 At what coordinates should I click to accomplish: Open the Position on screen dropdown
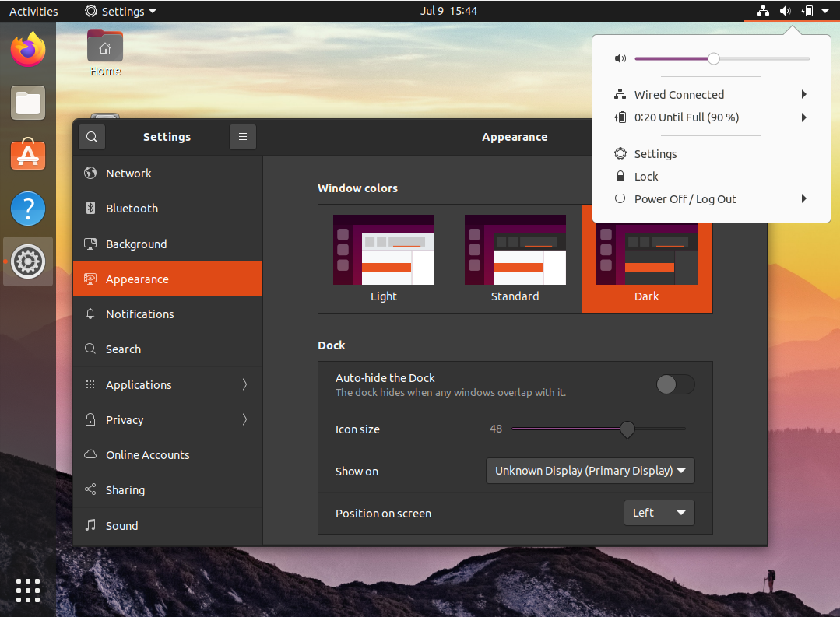click(x=659, y=512)
